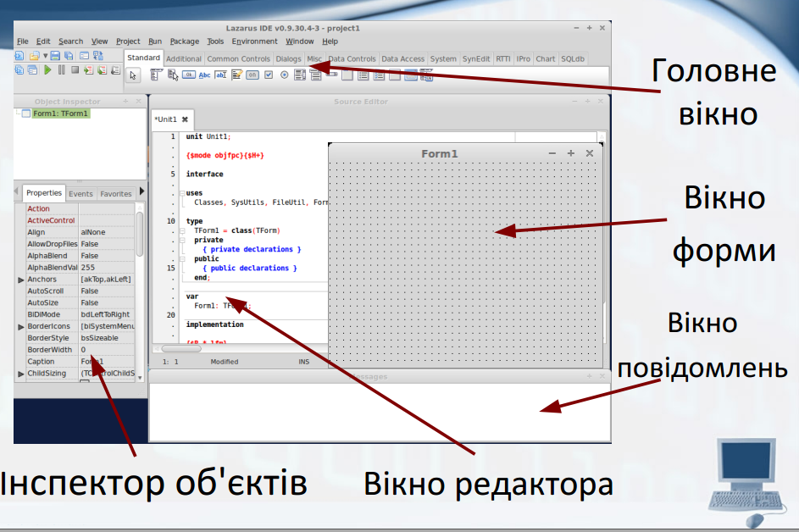Click the Open file folder icon

pos(34,56)
